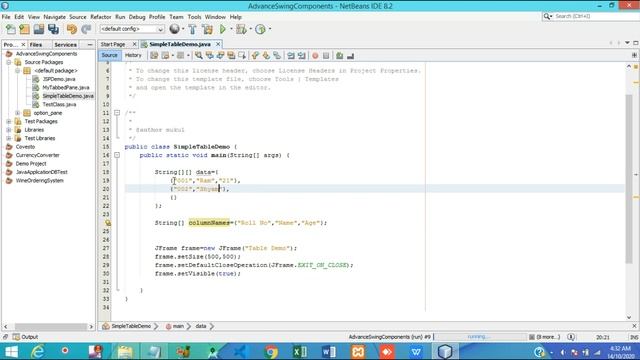Click the Clean and Build Project icon
This screenshot has height=360, width=640.
(x=207, y=29)
